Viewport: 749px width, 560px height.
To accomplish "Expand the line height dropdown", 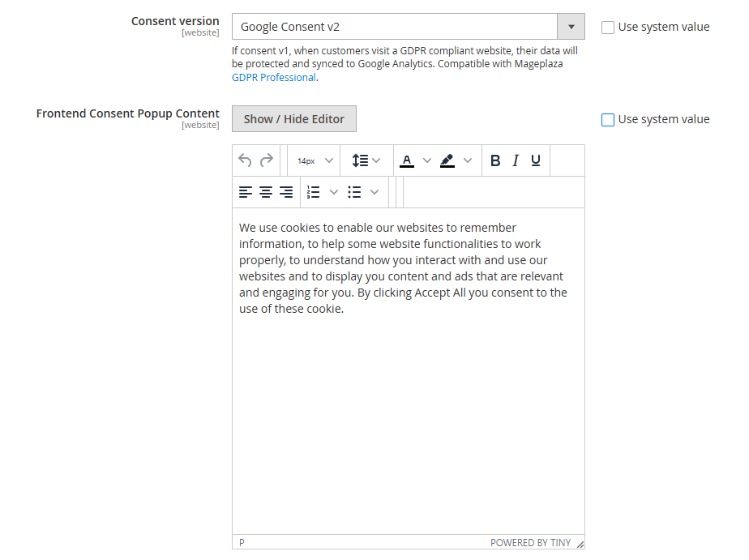I will point(378,160).
